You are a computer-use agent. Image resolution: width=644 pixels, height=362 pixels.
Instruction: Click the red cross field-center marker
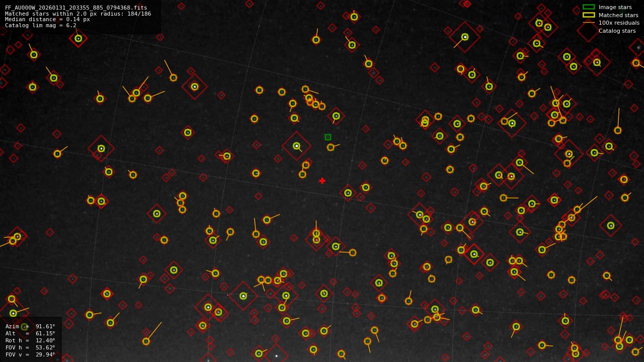tap(322, 181)
